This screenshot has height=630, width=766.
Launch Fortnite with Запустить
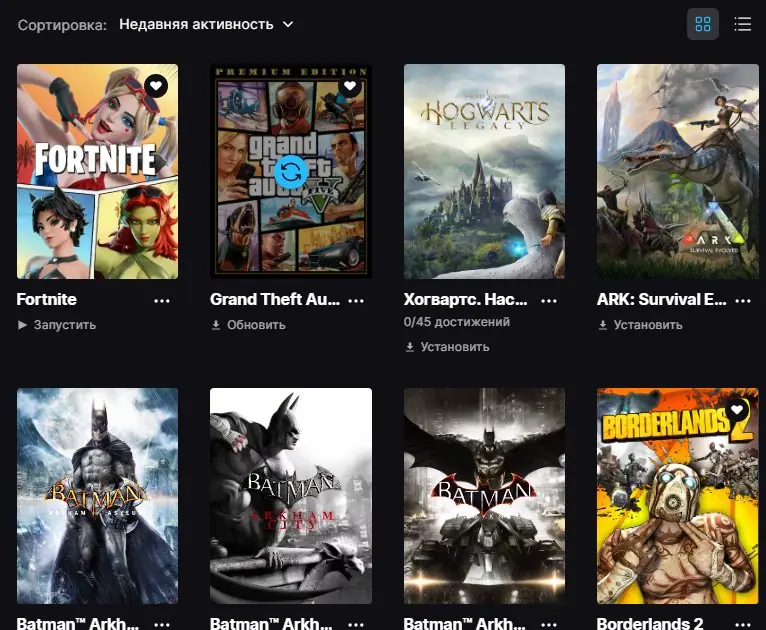click(57, 325)
